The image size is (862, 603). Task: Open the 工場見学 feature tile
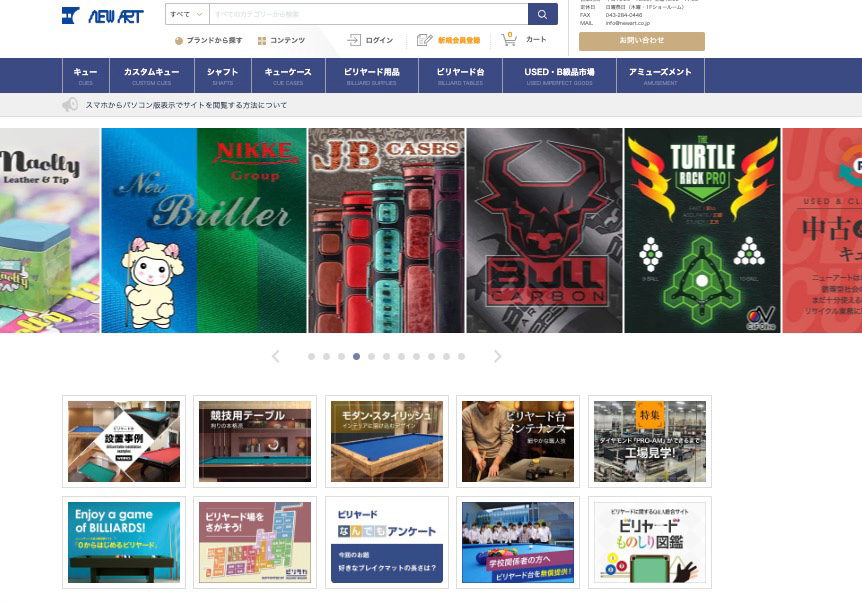coord(650,441)
